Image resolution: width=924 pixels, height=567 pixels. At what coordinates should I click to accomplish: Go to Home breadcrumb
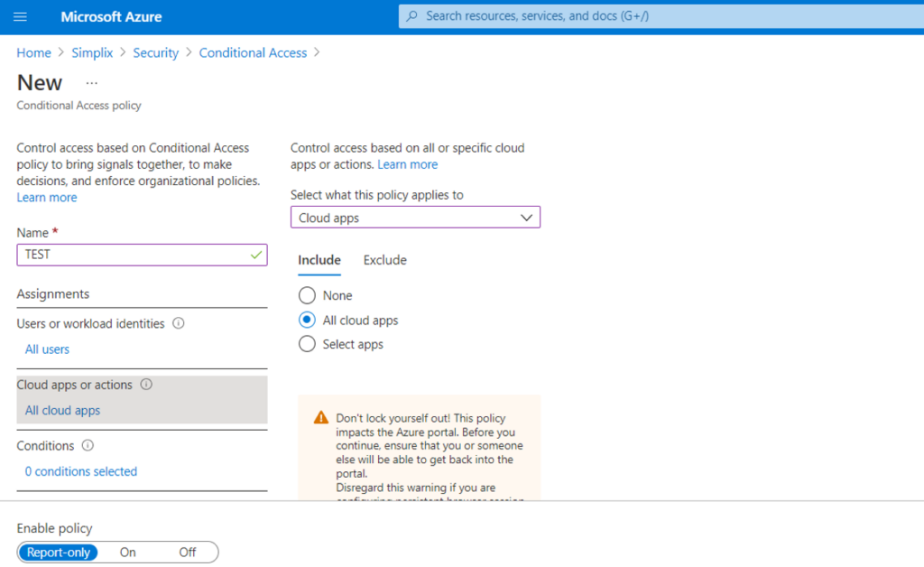[33, 52]
